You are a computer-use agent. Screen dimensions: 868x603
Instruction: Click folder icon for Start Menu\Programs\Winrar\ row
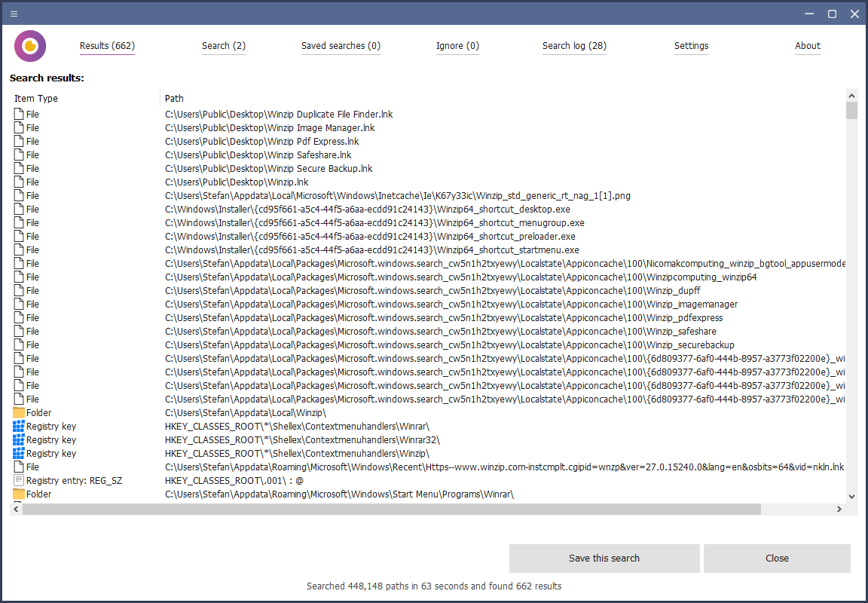click(x=19, y=494)
